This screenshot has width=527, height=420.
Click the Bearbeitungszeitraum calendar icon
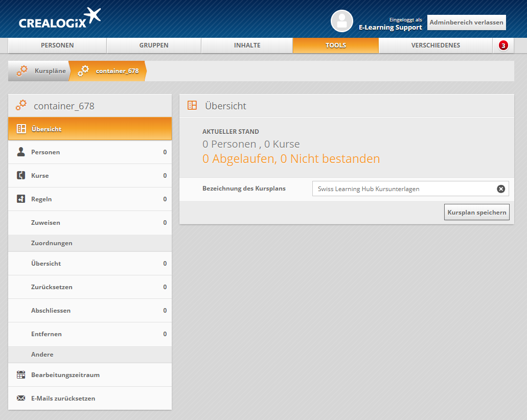(x=21, y=375)
